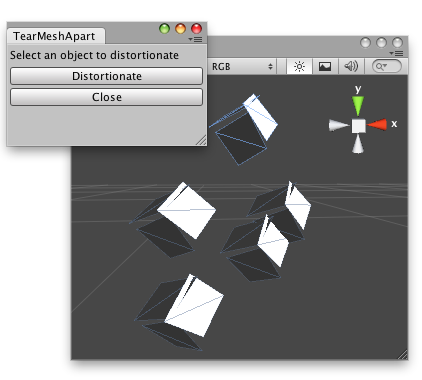Click the bottom gray gizmo cone
Image resolution: width=422 pixels, height=380 pixels.
click(x=358, y=144)
